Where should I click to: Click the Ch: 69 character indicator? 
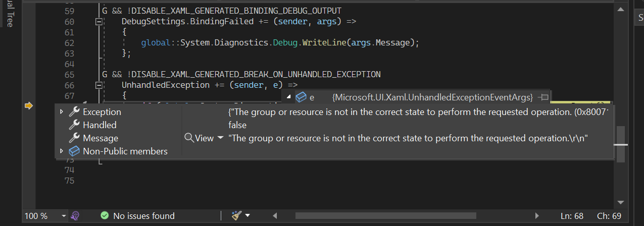(x=610, y=216)
